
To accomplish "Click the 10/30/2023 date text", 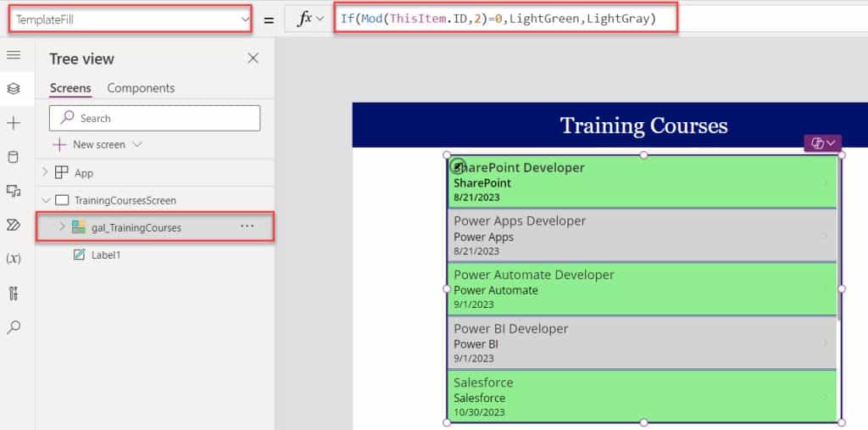I will pyautogui.click(x=479, y=412).
